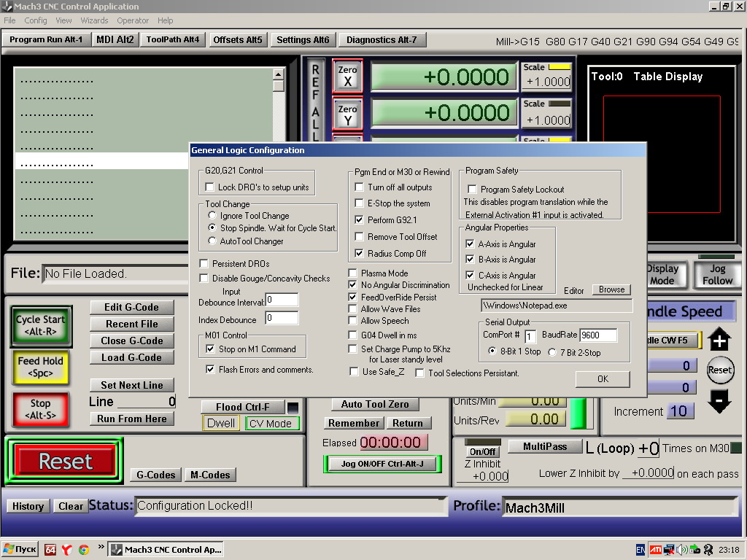Check E-Stop the system
This screenshot has height=560, width=747.
[x=359, y=203]
